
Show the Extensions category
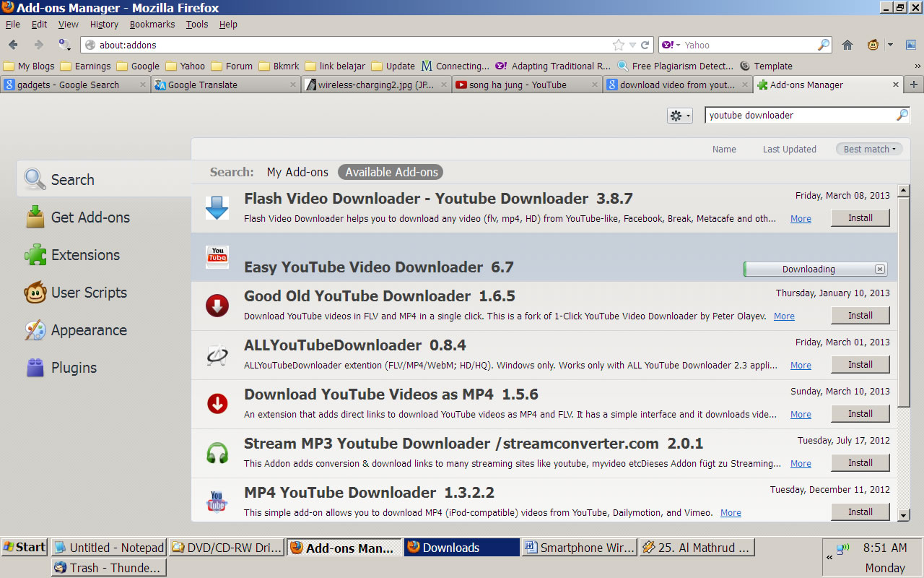[103, 254]
